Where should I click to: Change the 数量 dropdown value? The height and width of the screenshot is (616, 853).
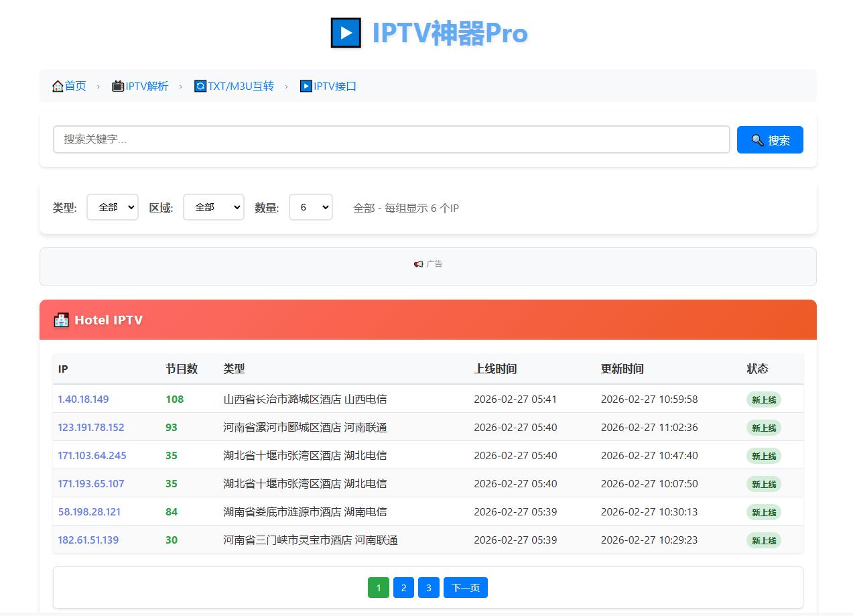point(310,208)
